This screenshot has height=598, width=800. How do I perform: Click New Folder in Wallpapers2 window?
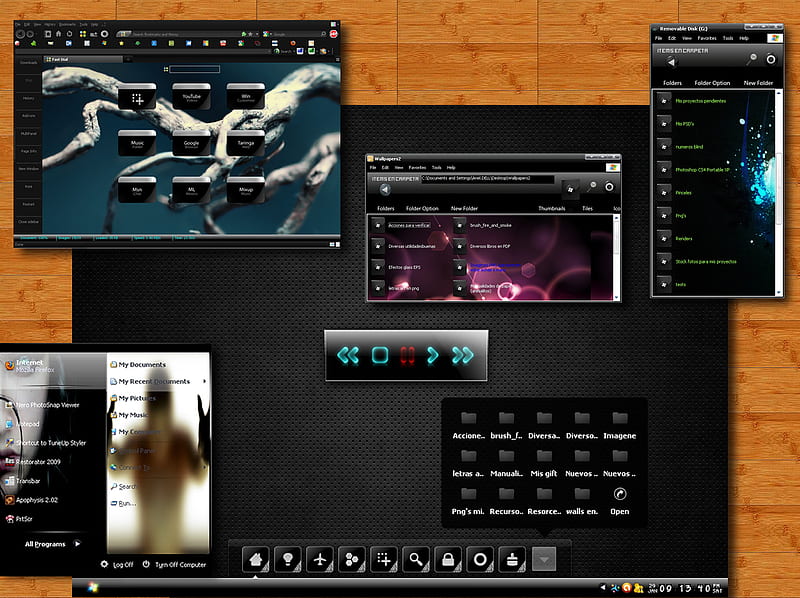(464, 209)
